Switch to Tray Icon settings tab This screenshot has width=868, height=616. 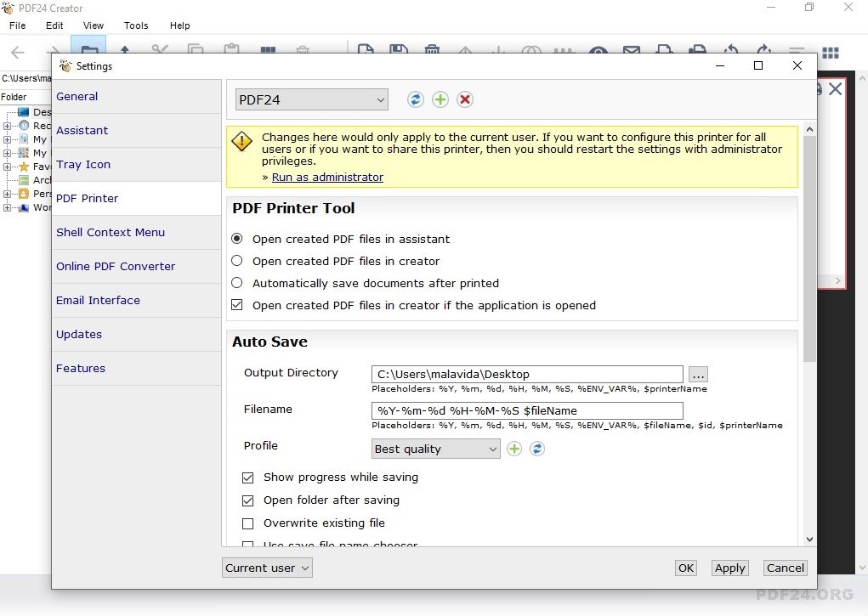(x=136, y=164)
